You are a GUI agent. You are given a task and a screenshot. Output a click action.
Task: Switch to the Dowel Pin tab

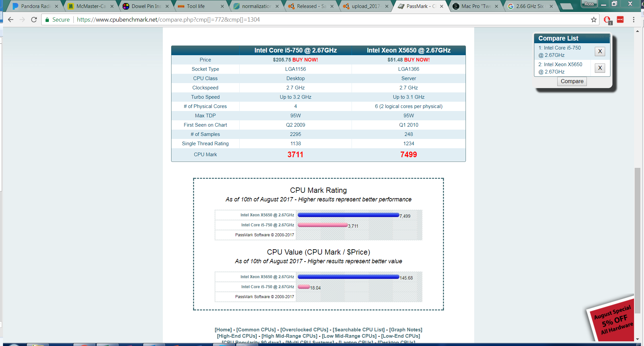(146, 6)
